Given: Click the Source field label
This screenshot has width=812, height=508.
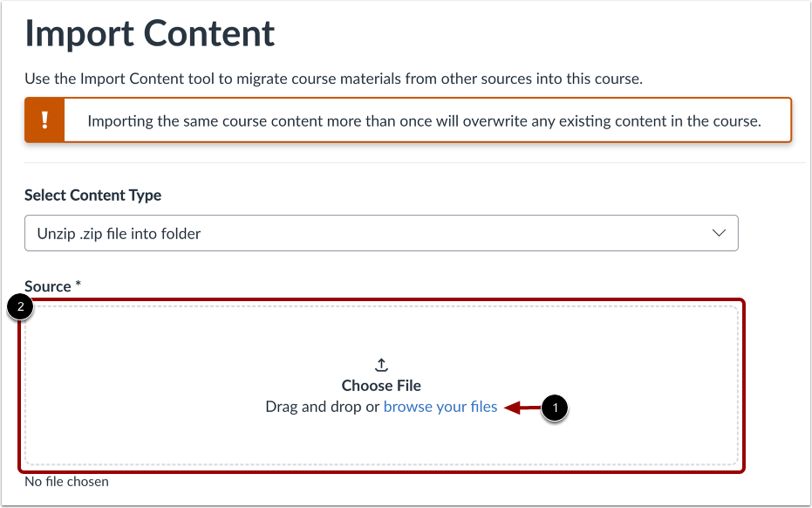Looking at the screenshot, I should tap(51, 285).
